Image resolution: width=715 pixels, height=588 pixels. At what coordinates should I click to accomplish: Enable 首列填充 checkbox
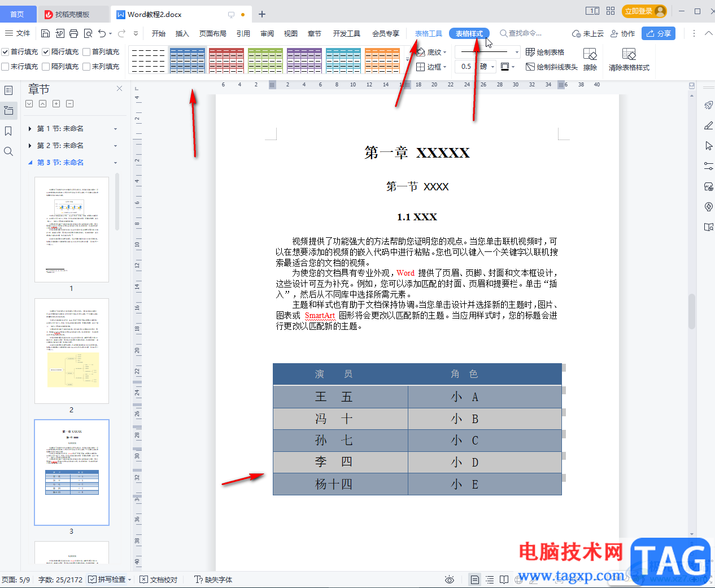click(86, 52)
